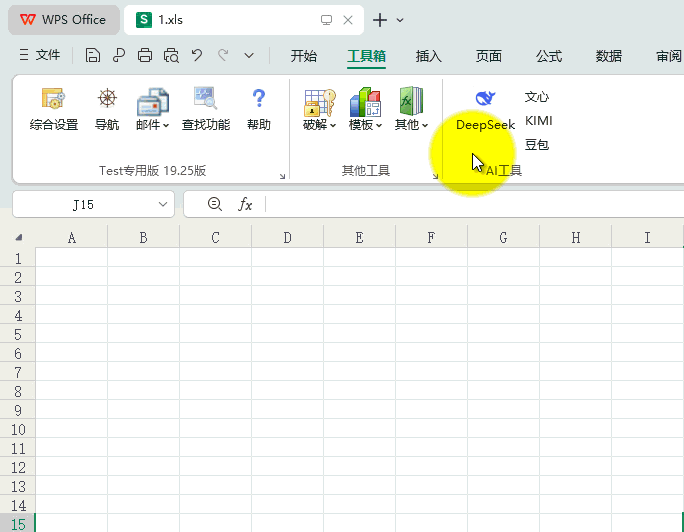Screen dimensions: 684x532
Task: Click the KIMI AI tool button
Action: pos(538,121)
